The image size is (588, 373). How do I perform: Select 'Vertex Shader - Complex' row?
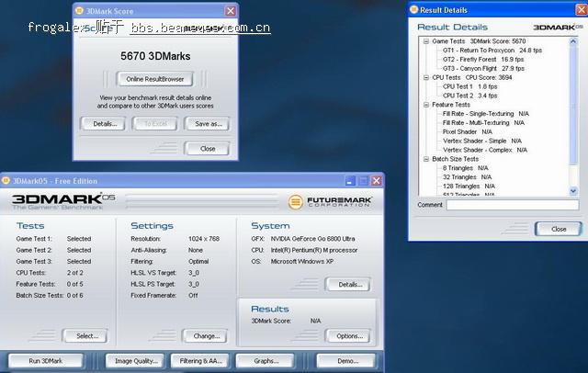(485, 150)
